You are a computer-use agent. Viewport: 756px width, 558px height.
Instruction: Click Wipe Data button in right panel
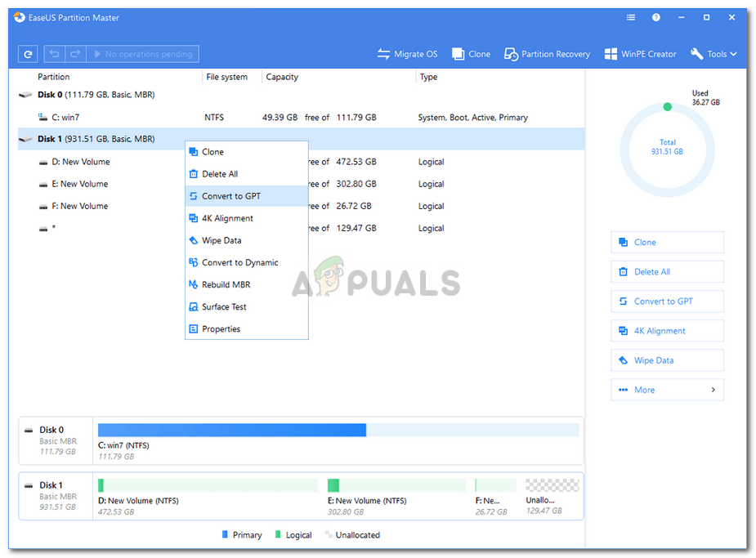tap(667, 360)
